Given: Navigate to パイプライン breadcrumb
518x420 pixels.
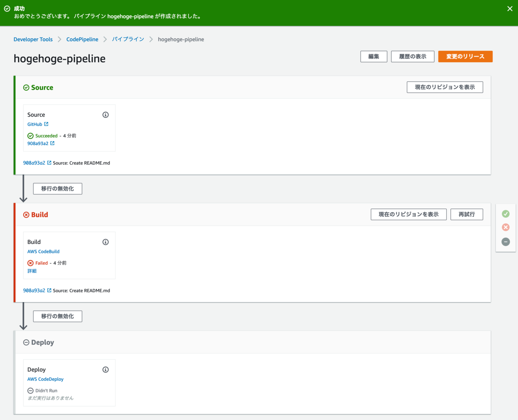Looking at the screenshot, I should (128, 39).
